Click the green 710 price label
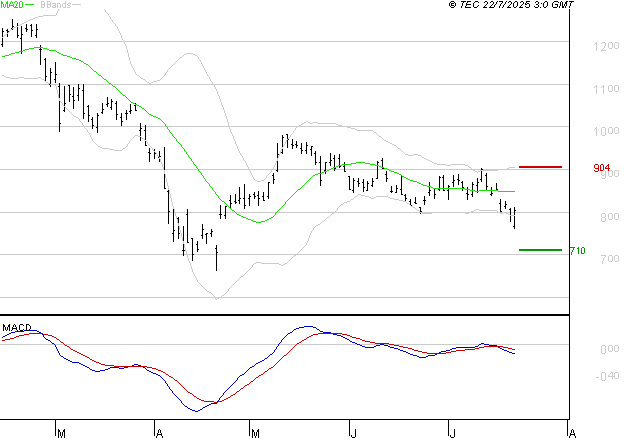Screen dimensions: 627x440 577,251
